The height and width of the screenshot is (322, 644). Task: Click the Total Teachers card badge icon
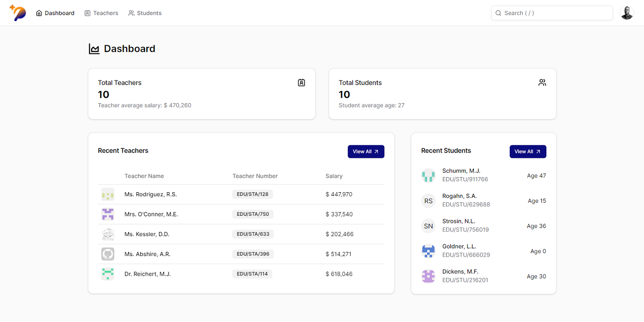[x=301, y=83]
